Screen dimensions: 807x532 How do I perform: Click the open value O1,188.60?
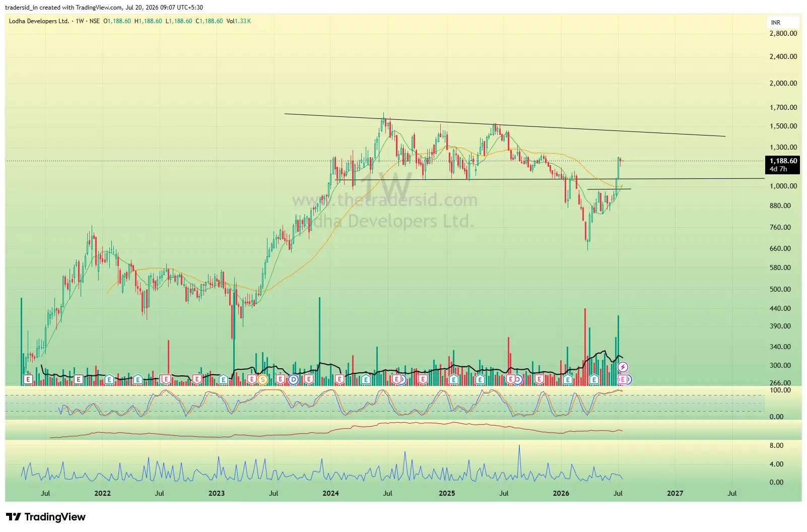coord(117,21)
